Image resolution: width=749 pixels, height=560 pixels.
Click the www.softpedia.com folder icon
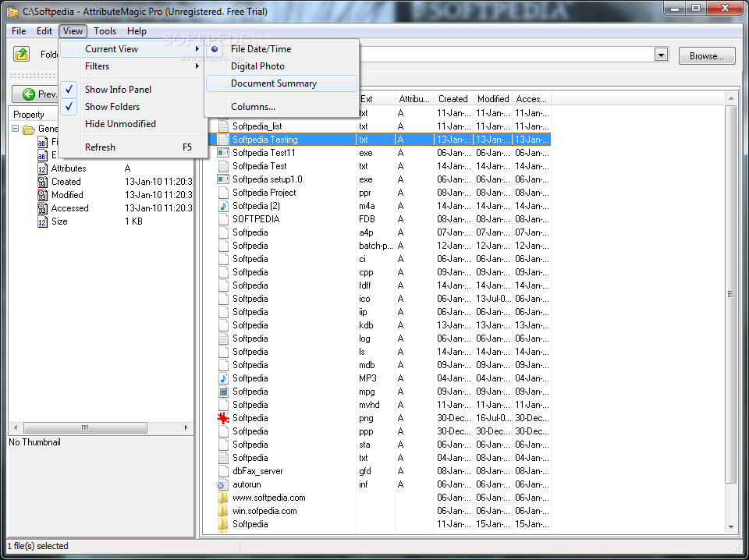223,498
